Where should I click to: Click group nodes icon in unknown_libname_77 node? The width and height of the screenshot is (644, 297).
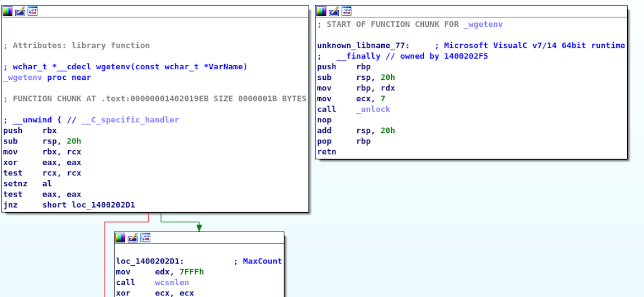click(x=347, y=12)
